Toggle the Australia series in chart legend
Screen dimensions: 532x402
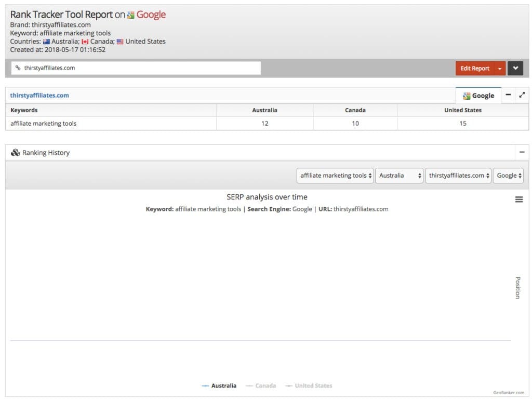click(219, 386)
